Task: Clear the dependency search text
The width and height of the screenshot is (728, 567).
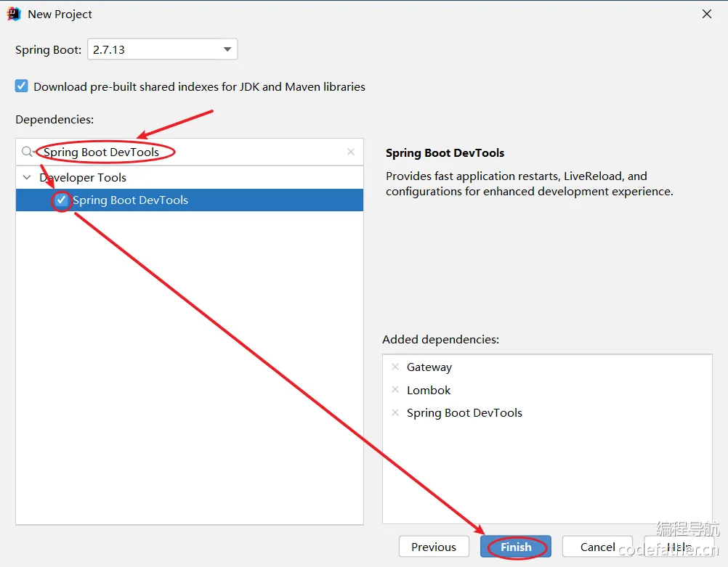Action: click(x=351, y=152)
